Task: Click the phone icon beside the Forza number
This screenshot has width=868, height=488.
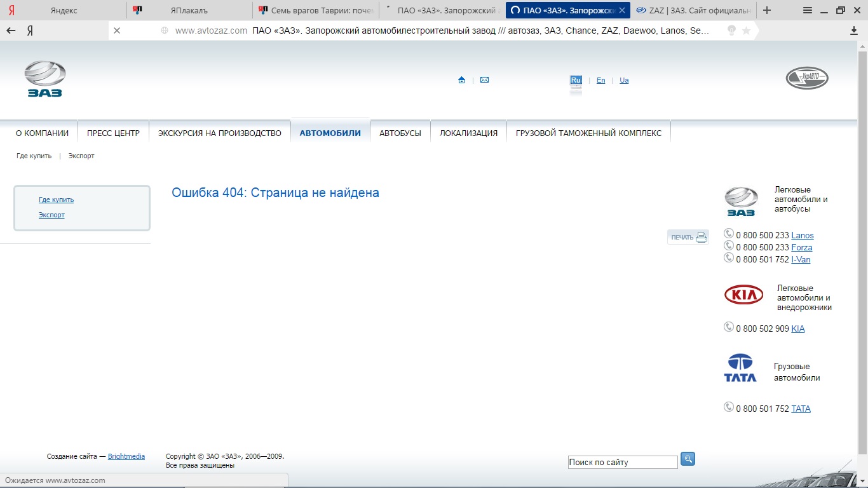Action: (729, 245)
